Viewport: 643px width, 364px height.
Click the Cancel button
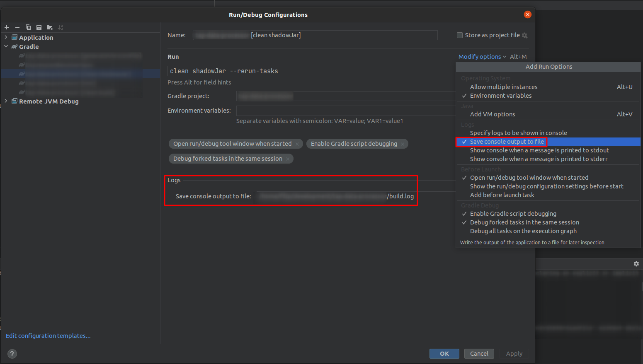479,354
